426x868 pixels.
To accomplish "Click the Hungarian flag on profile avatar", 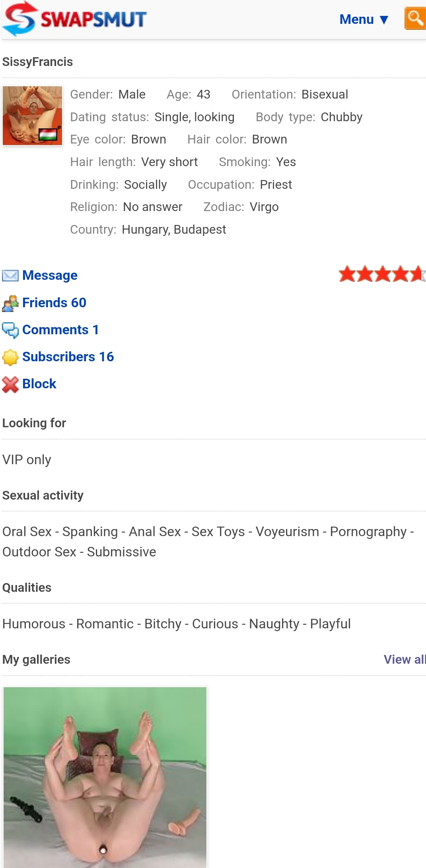I will [48, 135].
